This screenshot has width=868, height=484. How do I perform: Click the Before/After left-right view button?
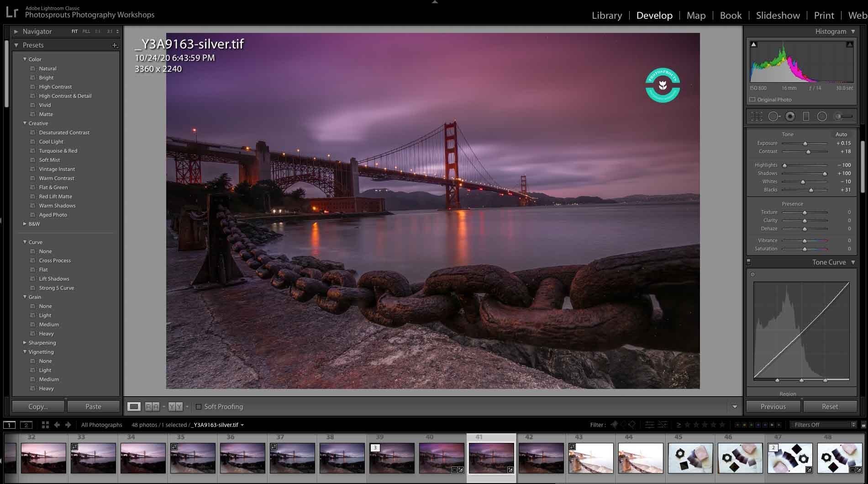coord(153,406)
